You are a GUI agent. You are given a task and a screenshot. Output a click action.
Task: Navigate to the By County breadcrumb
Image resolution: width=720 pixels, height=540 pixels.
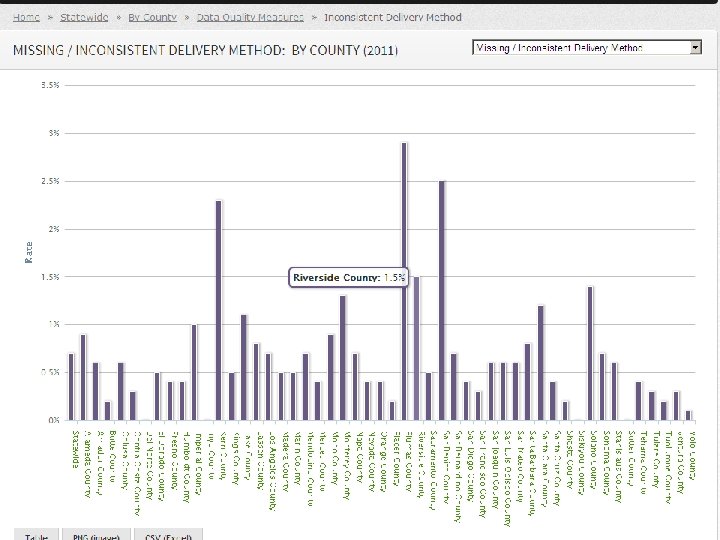coord(152,17)
